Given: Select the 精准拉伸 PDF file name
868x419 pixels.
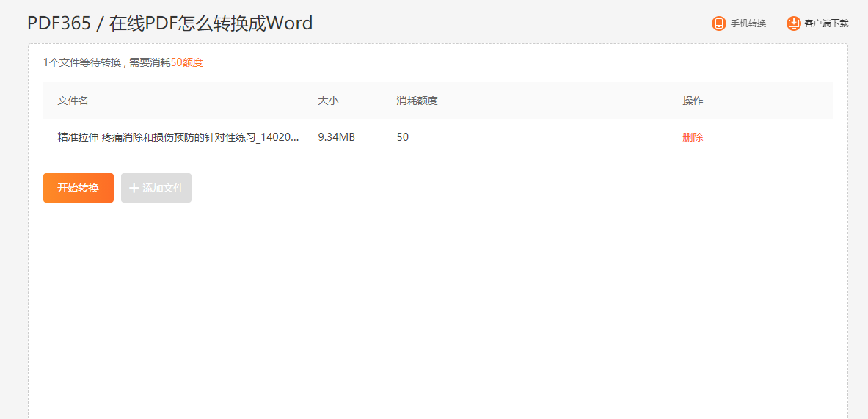Looking at the screenshot, I should click(178, 137).
